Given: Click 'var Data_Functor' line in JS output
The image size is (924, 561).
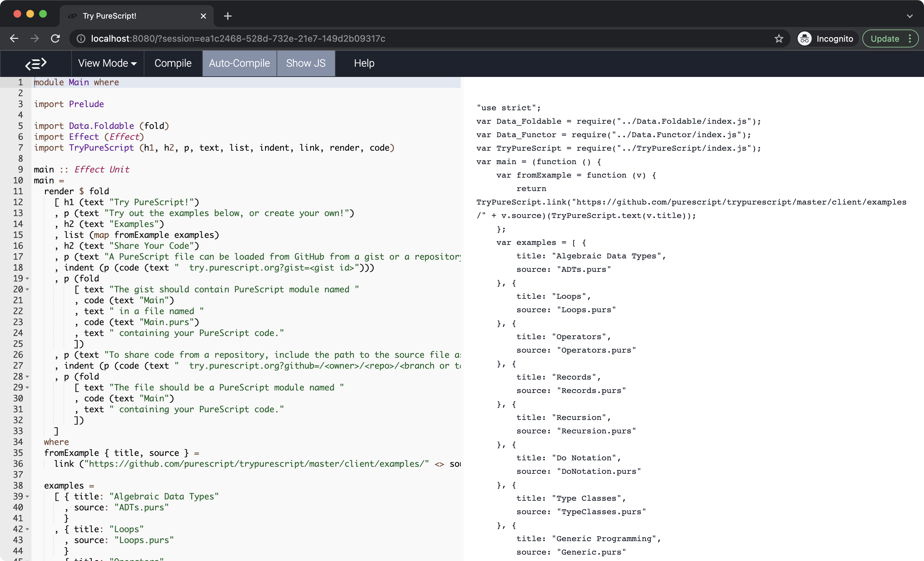Looking at the screenshot, I should click(x=614, y=135).
